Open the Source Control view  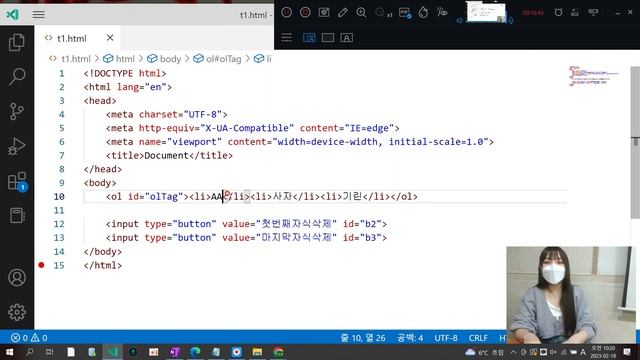pyautogui.click(x=17, y=111)
